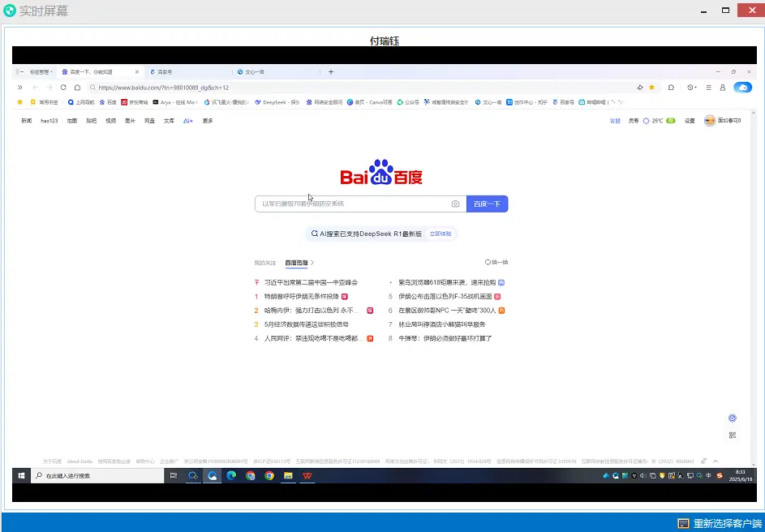Screen dimensions: 765x532
Task: Open File Explorer from taskbar
Action: (288, 475)
